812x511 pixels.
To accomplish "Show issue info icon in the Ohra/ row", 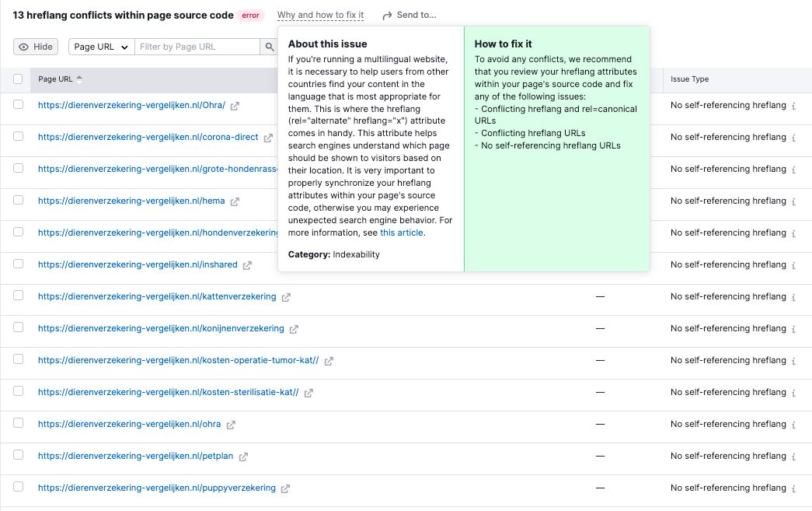I will [x=793, y=106].
